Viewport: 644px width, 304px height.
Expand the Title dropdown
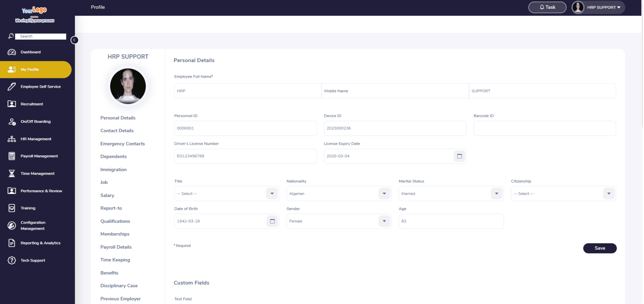[x=272, y=194]
